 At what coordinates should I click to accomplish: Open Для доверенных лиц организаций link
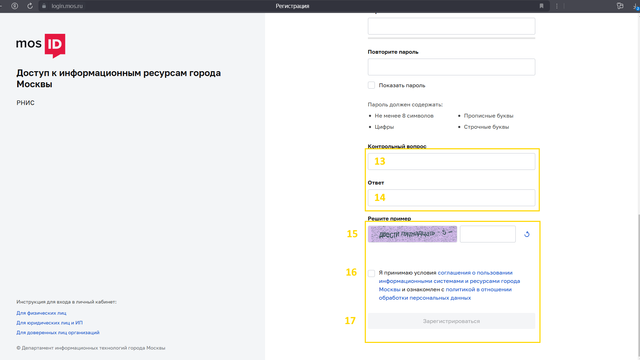coord(58,333)
